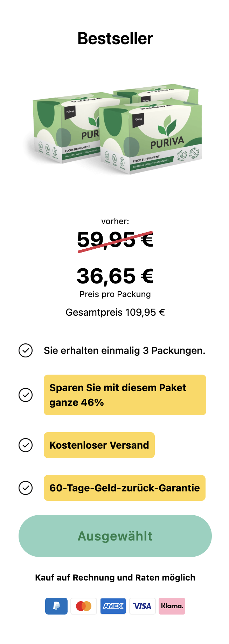The width and height of the screenshot is (229, 644).
Task: Click the 36,65 € package price
Action: pos(115,276)
